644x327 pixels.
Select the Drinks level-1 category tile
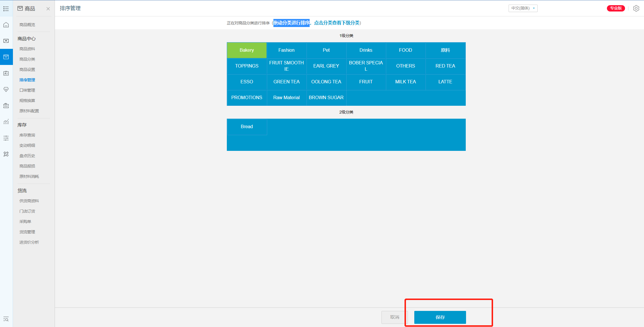point(366,50)
